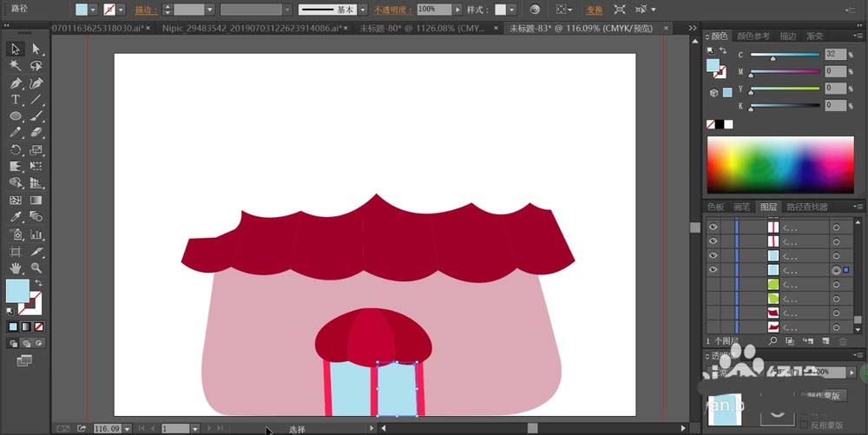Select the Magic Wand tool
868x435 pixels.
(x=16, y=66)
